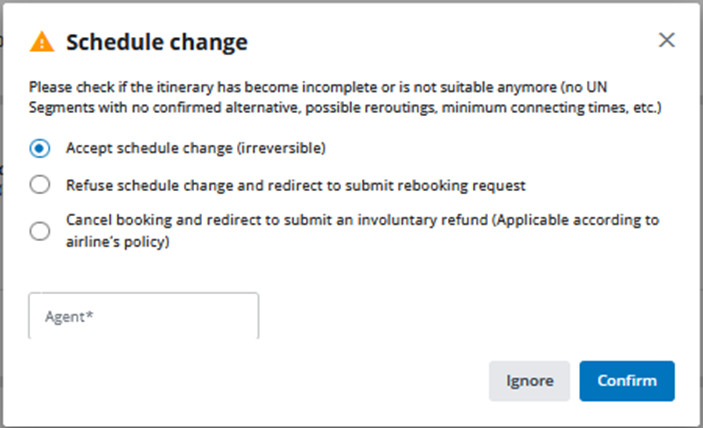Viewport: 703px width, 428px height.
Task: Select the Accept schedule change radio button
Action: point(40,148)
